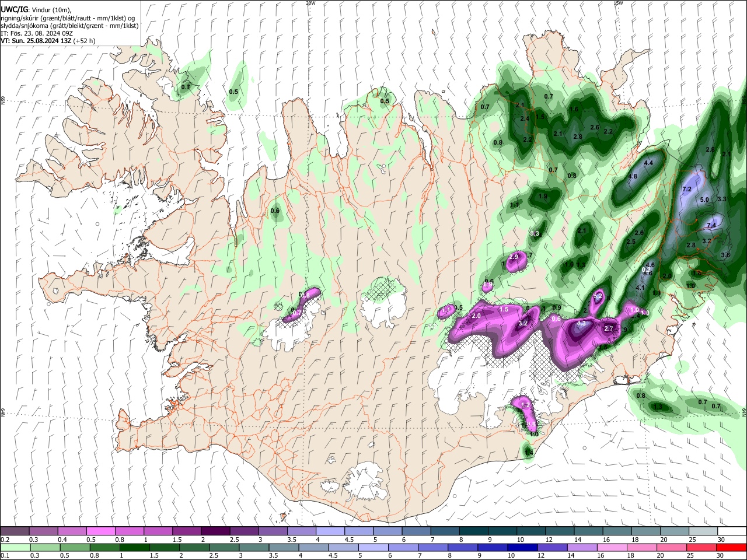The image size is (747, 560).
Task: Click the palest green swatch above 0.1 label
Action: 15,547
